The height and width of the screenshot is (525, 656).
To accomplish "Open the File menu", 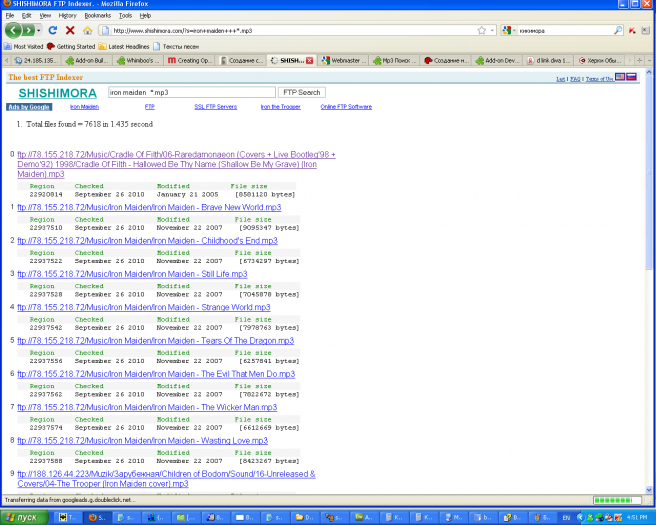I will pyautogui.click(x=10, y=15).
